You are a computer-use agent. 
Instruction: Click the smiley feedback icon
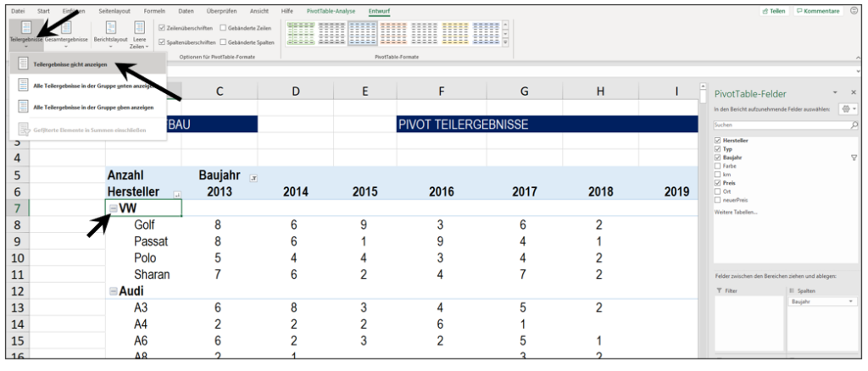coord(854,10)
